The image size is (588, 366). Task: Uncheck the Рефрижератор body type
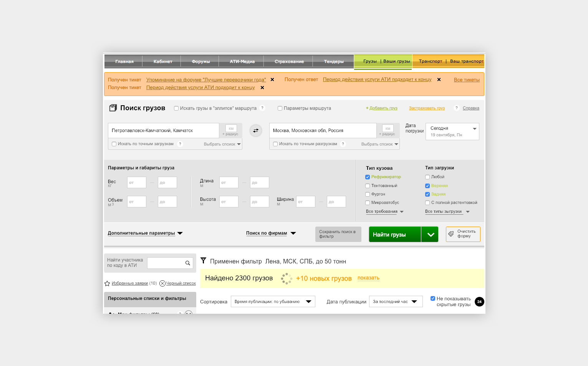coord(368,177)
